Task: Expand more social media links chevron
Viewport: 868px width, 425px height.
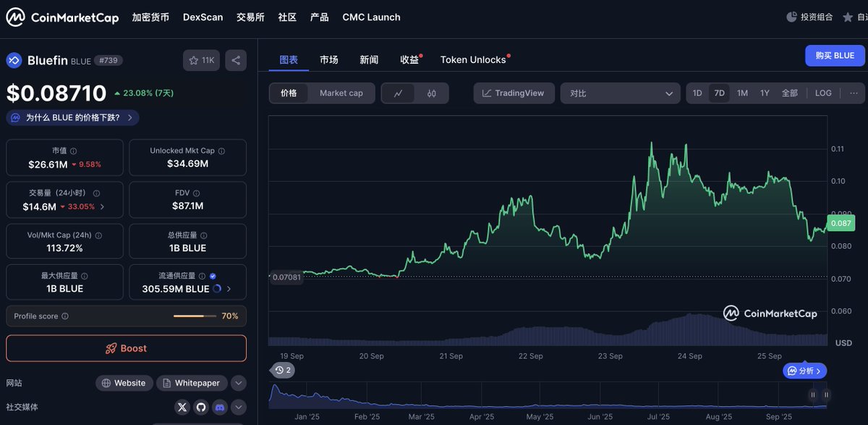Action: click(x=238, y=408)
